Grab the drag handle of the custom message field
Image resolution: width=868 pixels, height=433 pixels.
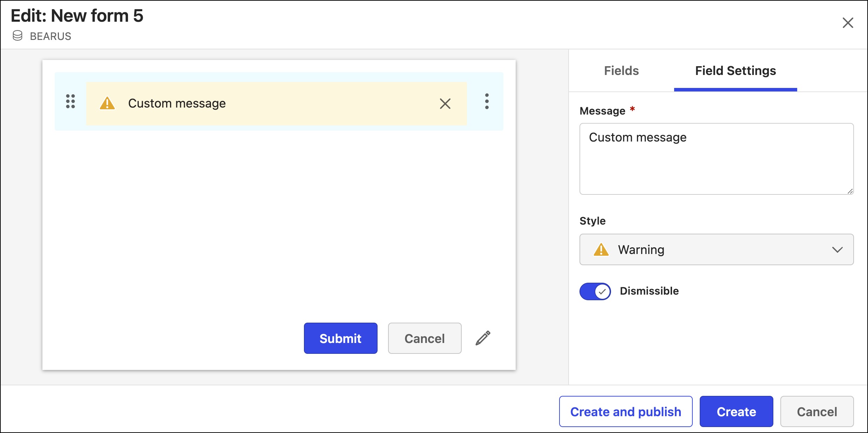(70, 101)
